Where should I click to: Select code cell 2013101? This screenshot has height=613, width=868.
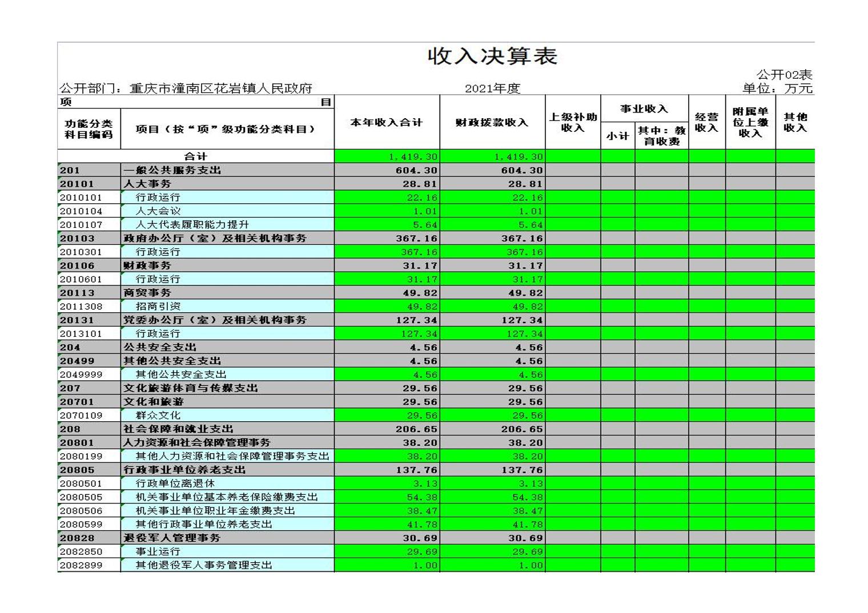pos(89,333)
